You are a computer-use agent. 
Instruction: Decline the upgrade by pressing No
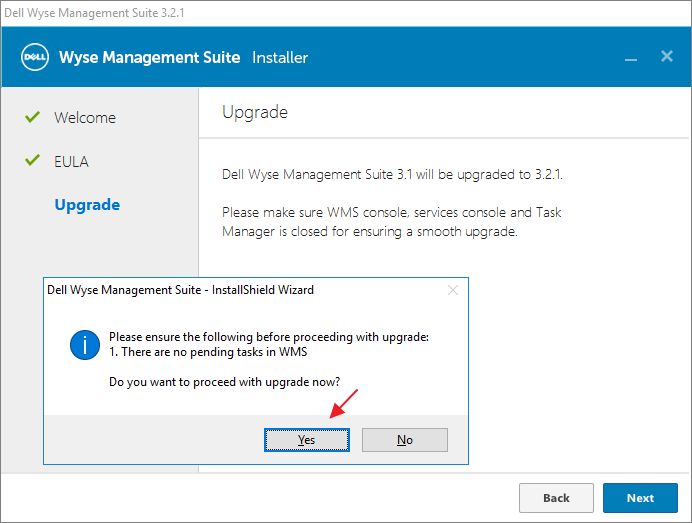404,440
